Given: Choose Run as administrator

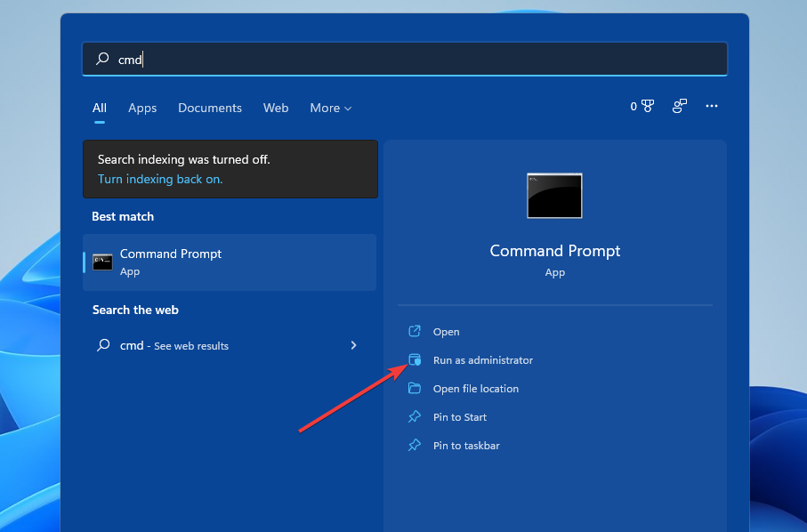Looking at the screenshot, I should 483,360.
